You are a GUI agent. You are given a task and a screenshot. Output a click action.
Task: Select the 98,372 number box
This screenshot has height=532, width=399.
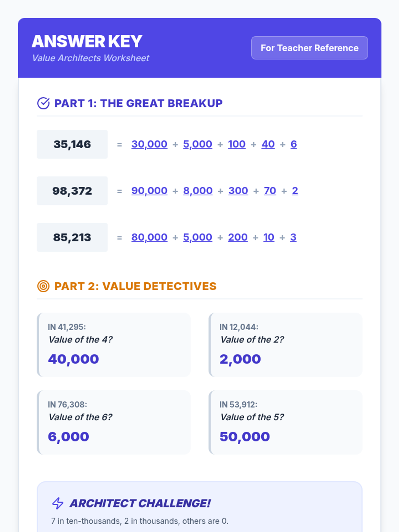[72, 191]
